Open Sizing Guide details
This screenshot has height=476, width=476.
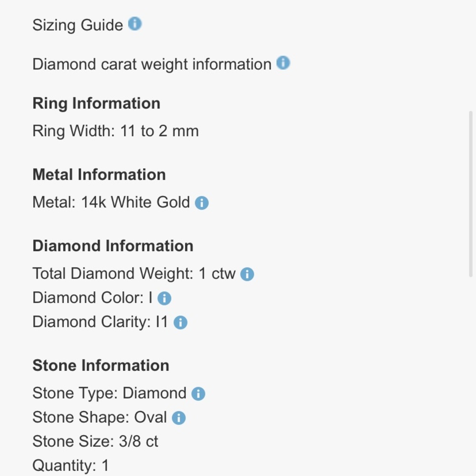pyautogui.click(x=78, y=24)
